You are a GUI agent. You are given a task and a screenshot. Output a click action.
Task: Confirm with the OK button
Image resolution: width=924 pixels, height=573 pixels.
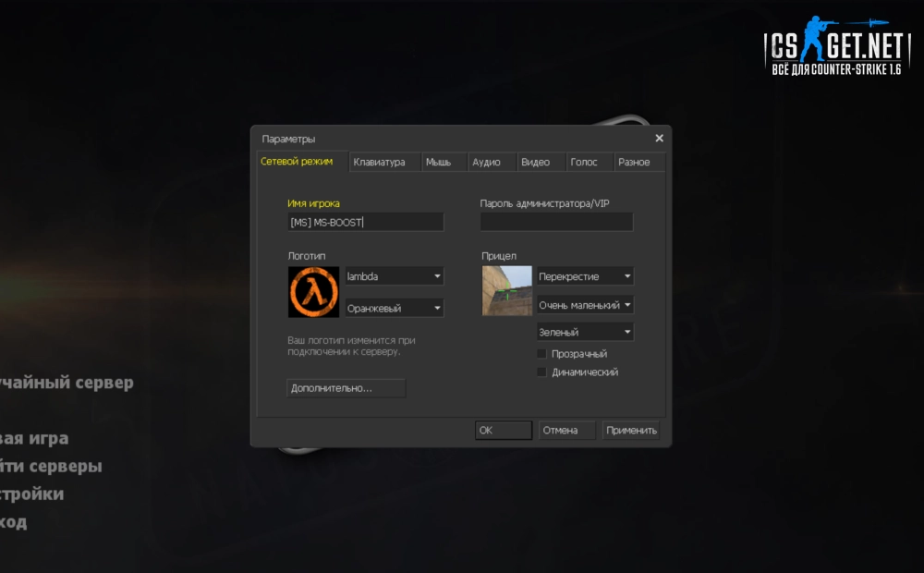tap(504, 431)
